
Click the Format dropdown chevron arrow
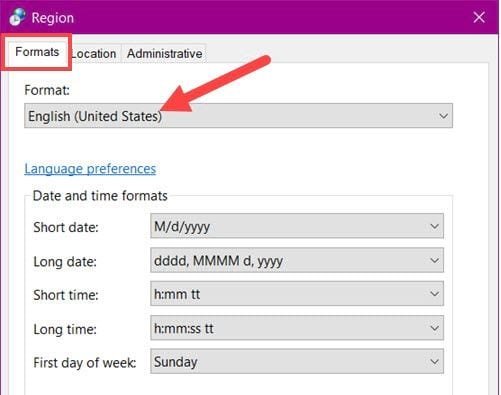coord(443,116)
